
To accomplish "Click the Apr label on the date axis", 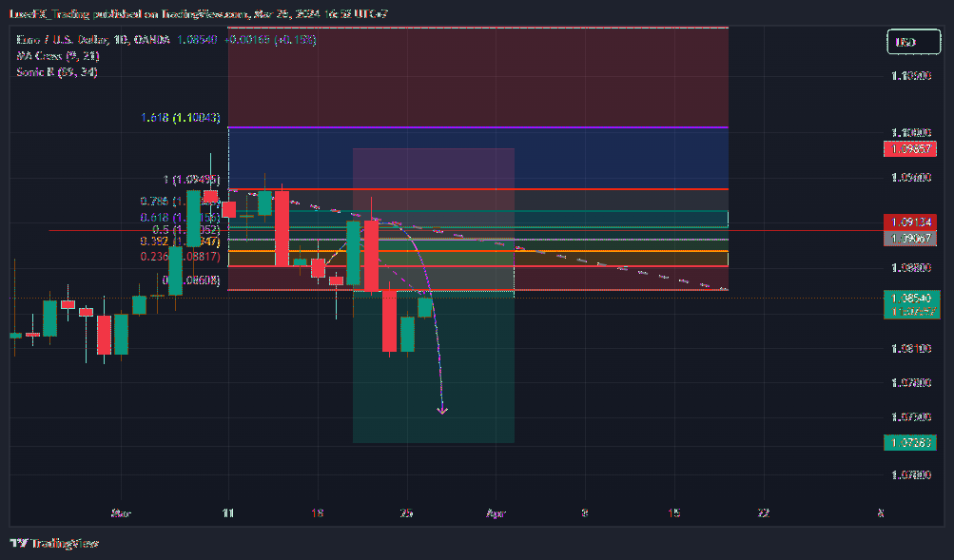I will 496,513.
